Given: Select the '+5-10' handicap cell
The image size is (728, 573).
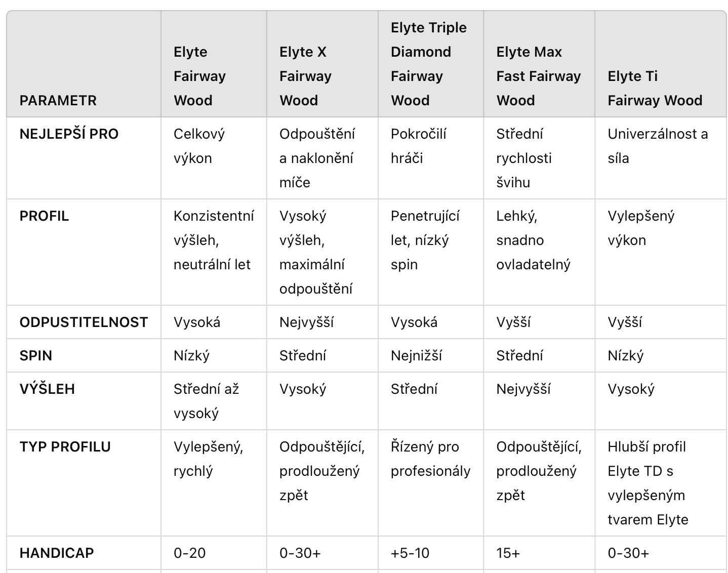Looking at the screenshot, I should click(x=410, y=553).
